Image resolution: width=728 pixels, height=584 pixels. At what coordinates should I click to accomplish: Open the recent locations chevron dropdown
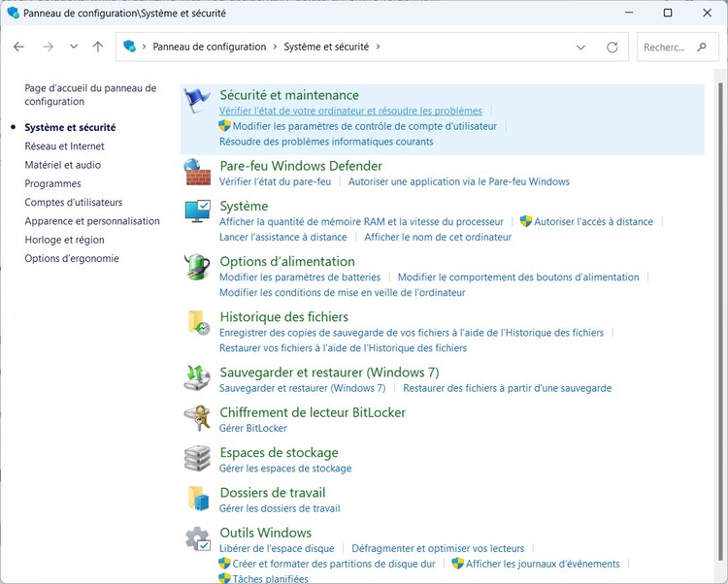point(74,47)
